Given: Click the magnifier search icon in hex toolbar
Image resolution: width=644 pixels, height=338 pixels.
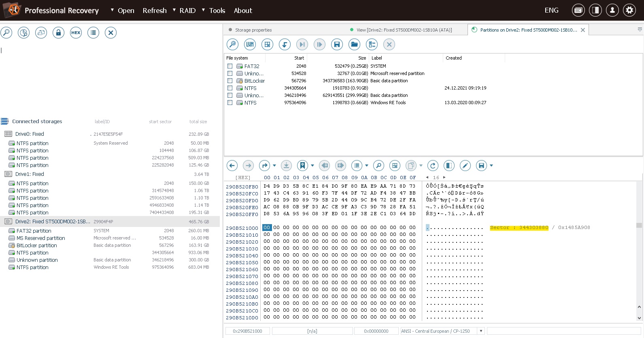Looking at the screenshot, I should [x=378, y=165].
